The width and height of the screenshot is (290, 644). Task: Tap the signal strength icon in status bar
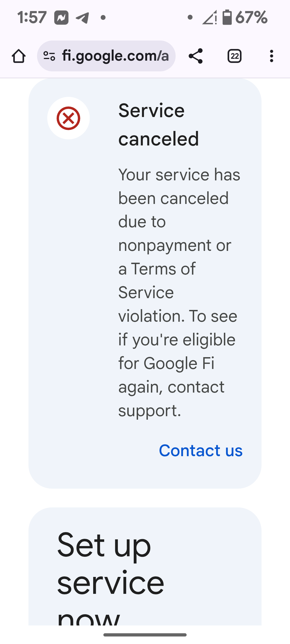pyautogui.click(x=209, y=18)
